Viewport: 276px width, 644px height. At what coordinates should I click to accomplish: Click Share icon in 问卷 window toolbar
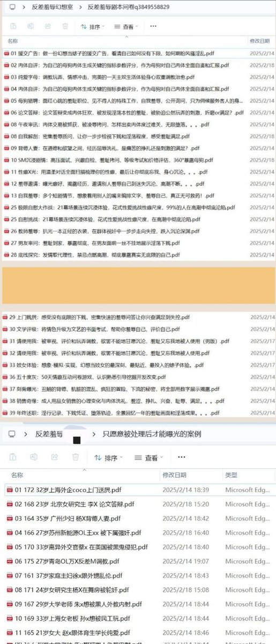[47, 26]
